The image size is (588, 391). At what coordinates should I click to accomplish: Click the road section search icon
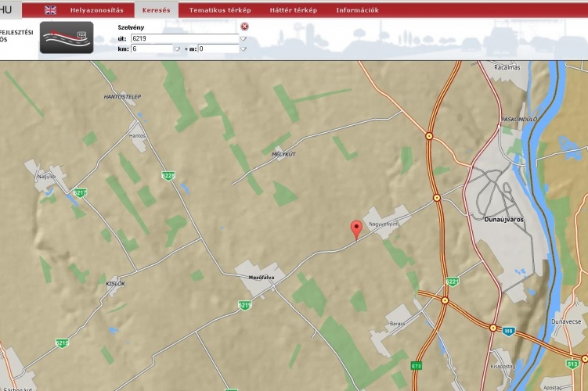(x=67, y=38)
